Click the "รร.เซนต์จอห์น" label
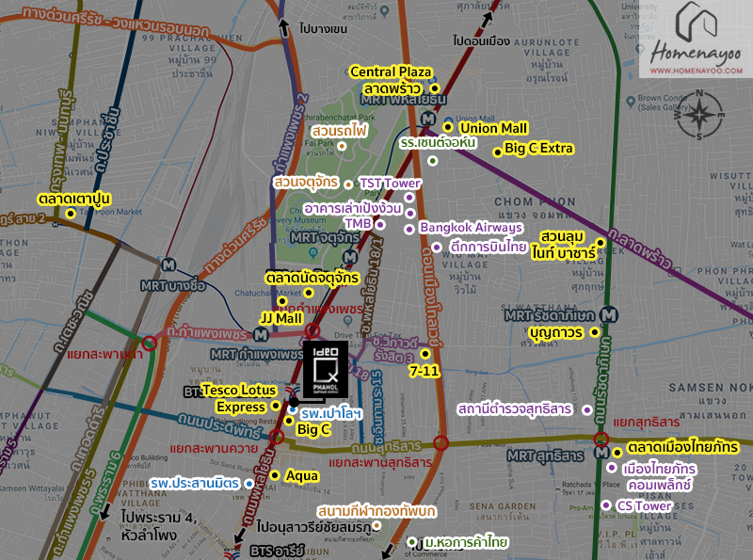 (x=438, y=143)
